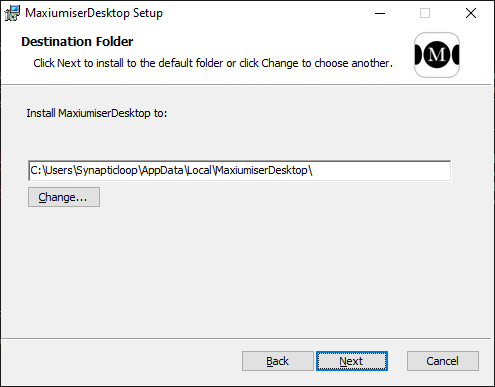Click the installer icon in the title bar

click(12, 13)
